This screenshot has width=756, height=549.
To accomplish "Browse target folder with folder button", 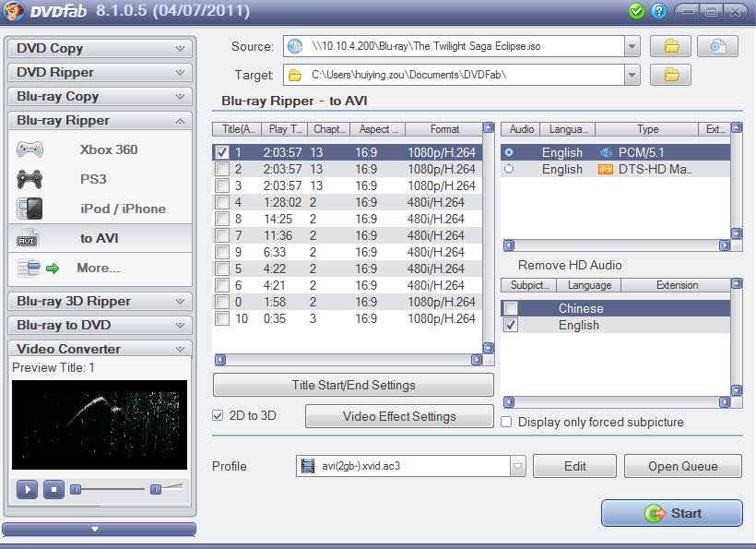I will tap(670, 75).
